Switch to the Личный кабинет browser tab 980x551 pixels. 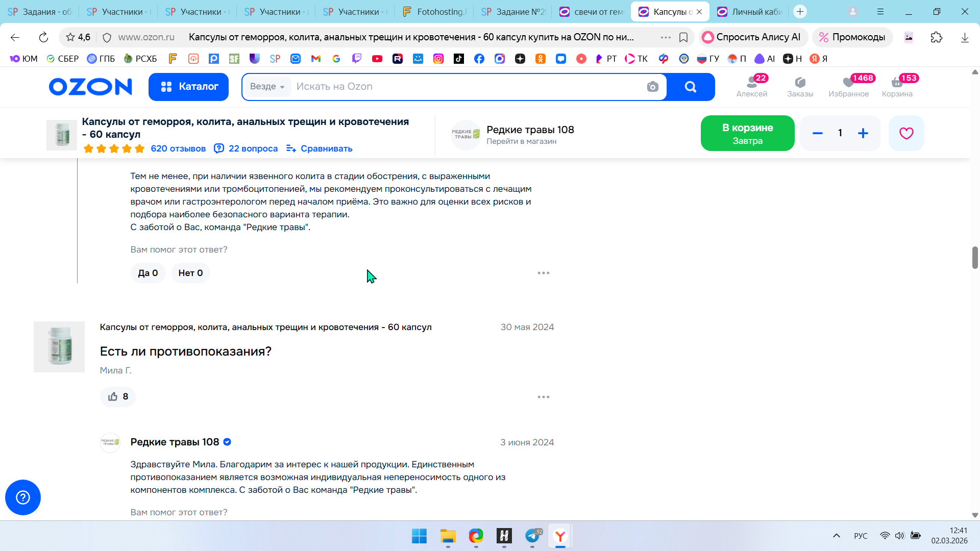point(750,11)
